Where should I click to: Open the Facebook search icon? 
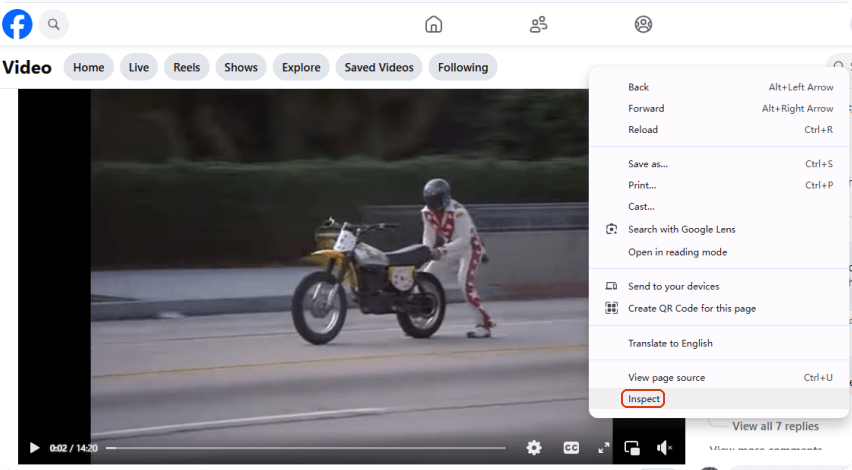point(54,24)
